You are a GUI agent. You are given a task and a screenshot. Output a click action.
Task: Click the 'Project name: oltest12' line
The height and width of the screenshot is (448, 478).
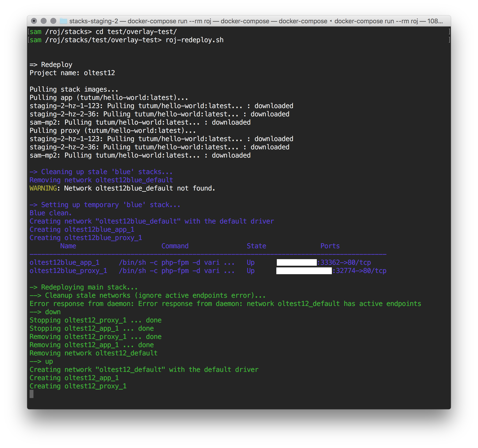coord(72,73)
